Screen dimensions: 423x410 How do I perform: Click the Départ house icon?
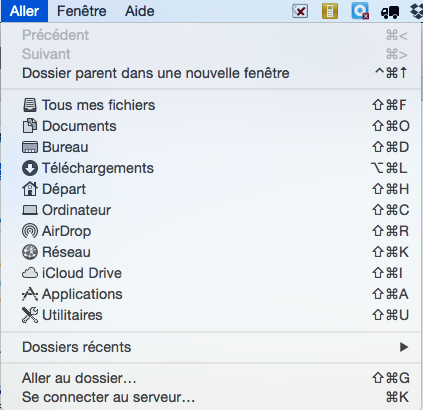(x=30, y=189)
